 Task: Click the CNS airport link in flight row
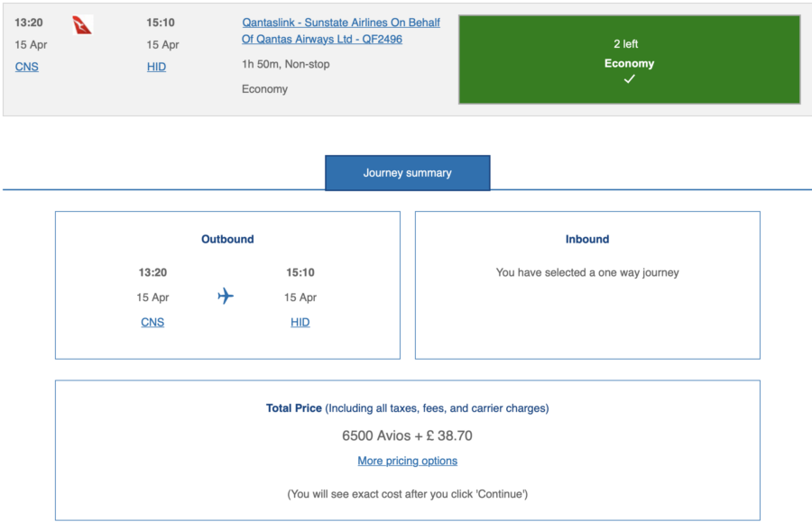tap(27, 67)
